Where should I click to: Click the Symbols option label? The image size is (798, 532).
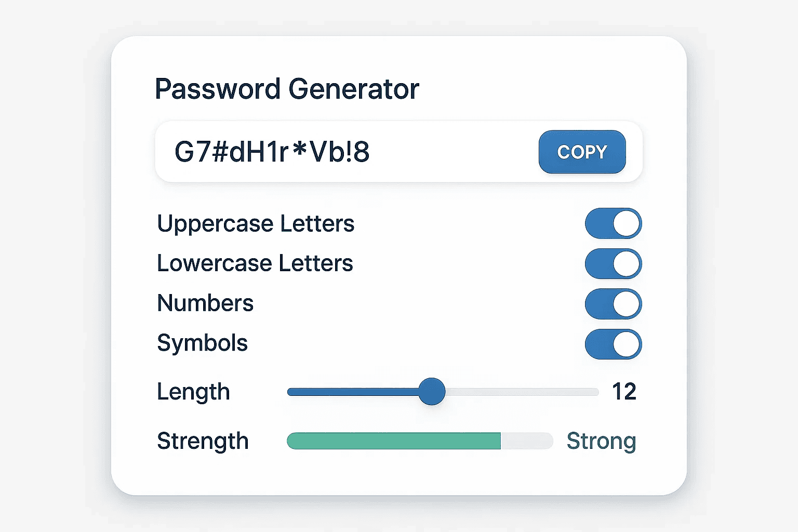pos(202,343)
